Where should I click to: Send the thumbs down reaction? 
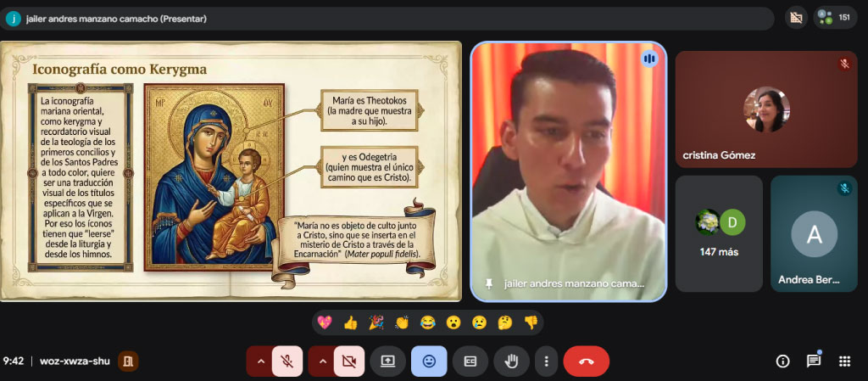(531, 322)
